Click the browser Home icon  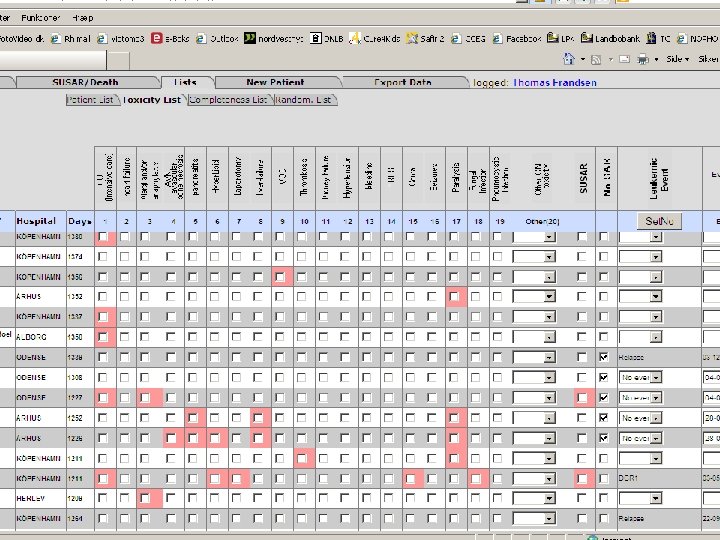coord(569,59)
